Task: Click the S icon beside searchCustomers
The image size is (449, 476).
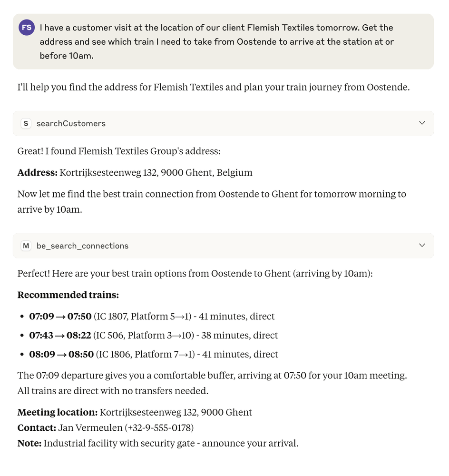Action: (26, 123)
